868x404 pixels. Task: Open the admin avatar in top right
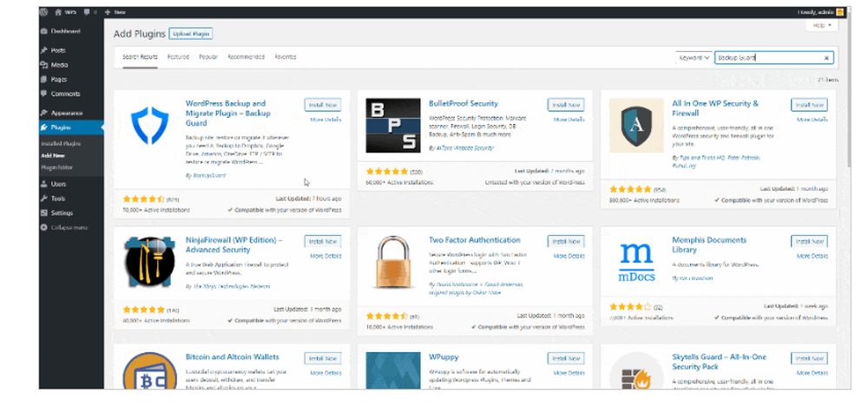click(x=839, y=11)
